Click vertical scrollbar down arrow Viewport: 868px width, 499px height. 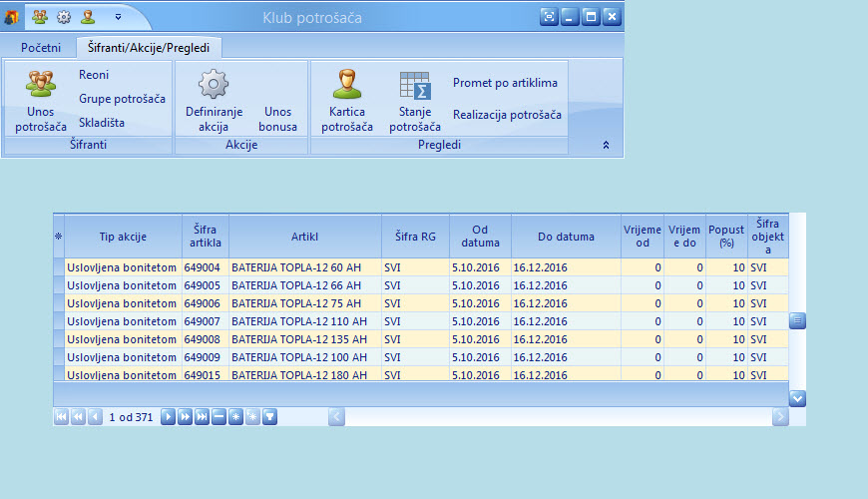tap(797, 398)
